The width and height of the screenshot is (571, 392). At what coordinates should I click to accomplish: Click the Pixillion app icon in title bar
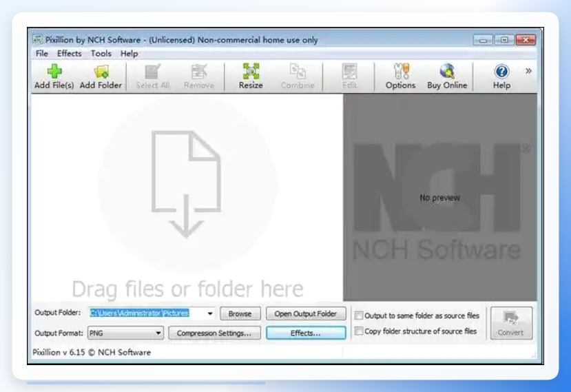37,39
